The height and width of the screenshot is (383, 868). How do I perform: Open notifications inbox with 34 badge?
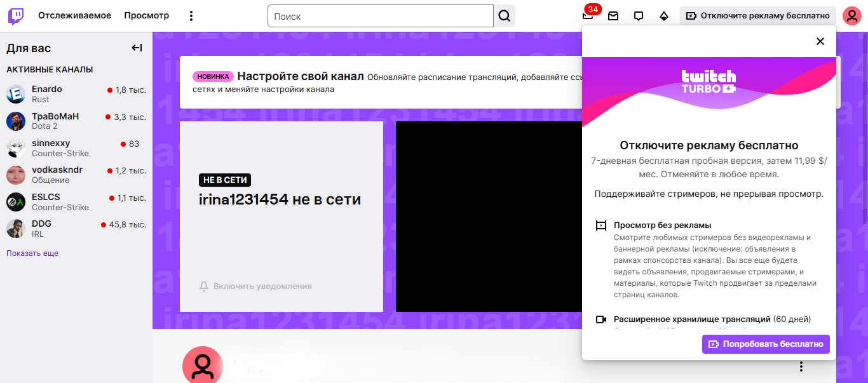[588, 16]
